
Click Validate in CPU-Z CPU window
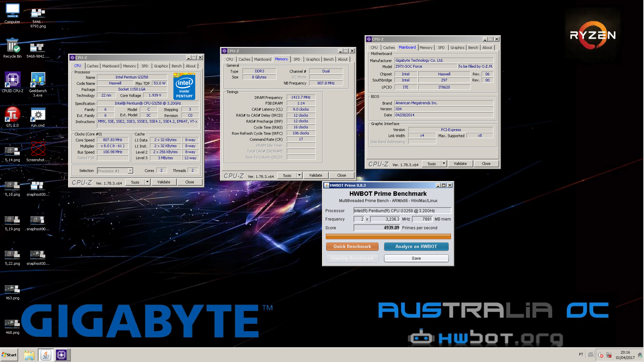click(x=164, y=182)
